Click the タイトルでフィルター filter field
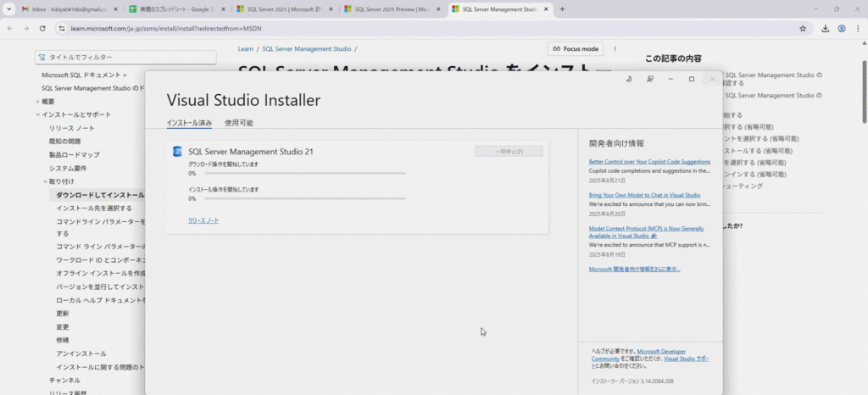 click(125, 58)
